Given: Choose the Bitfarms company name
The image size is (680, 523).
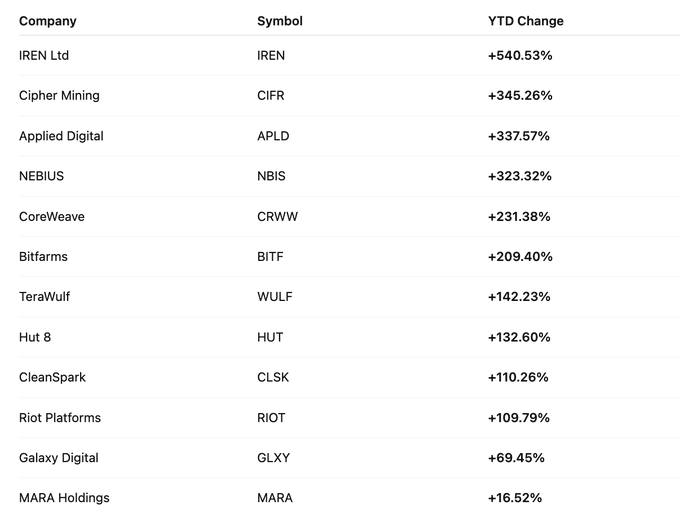Looking at the screenshot, I should [43, 257].
